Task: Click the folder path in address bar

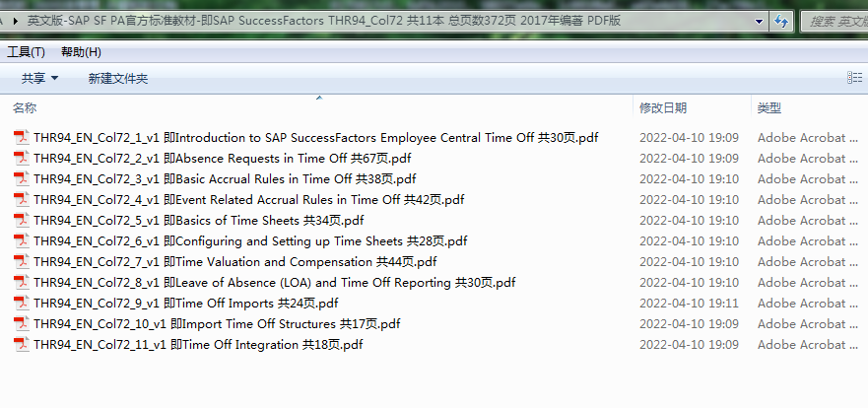Action: point(324,21)
